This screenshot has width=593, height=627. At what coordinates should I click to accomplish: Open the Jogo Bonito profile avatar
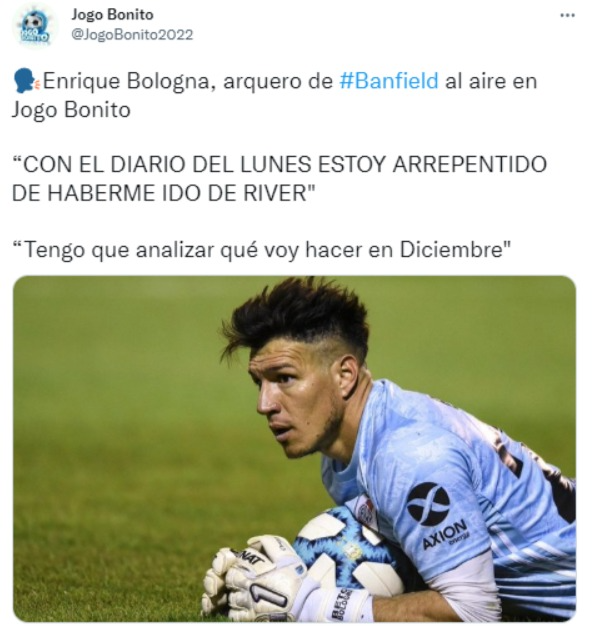35,27
